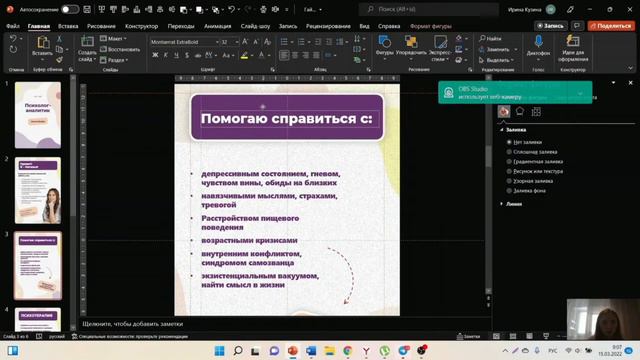
Task: Open the Файл menu
Action: point(13,26)
